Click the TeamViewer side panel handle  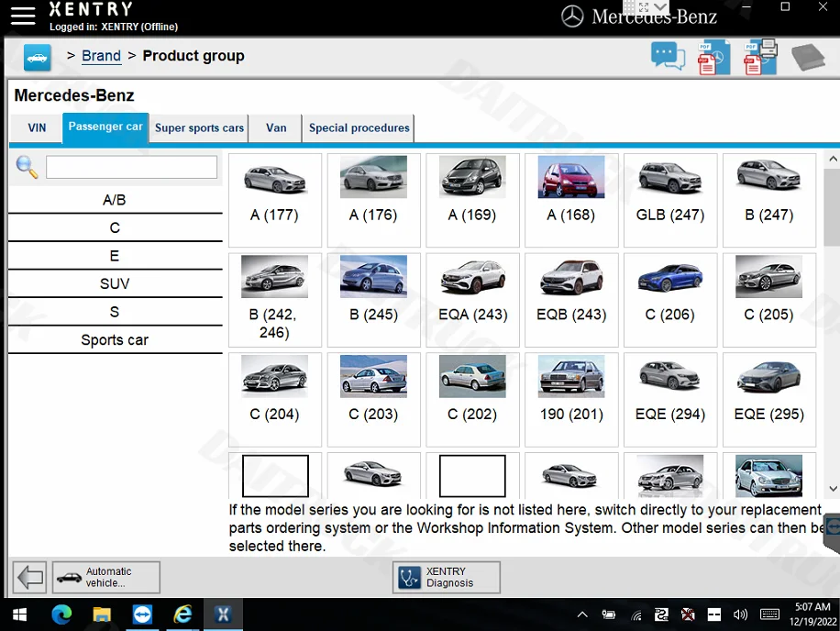coord(832,533)
